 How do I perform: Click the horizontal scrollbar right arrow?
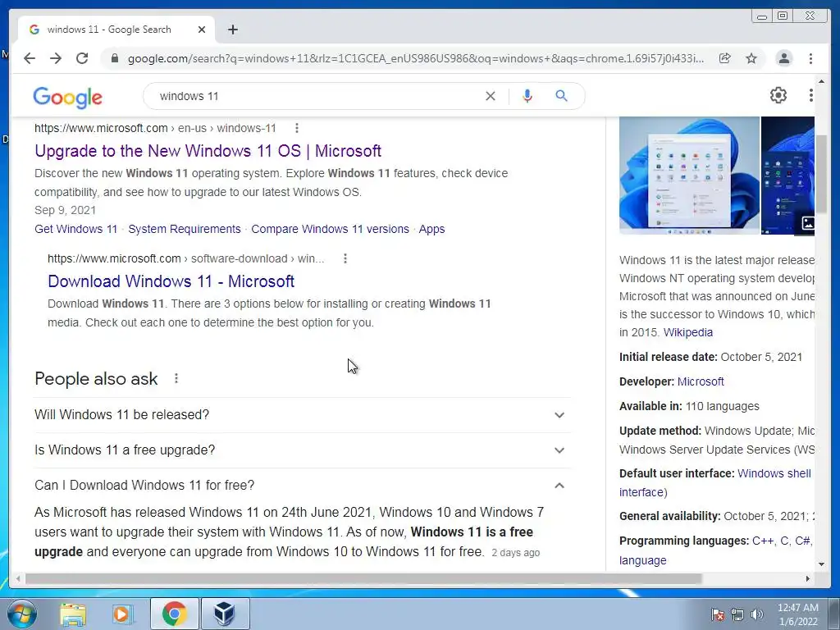[808, 578]
